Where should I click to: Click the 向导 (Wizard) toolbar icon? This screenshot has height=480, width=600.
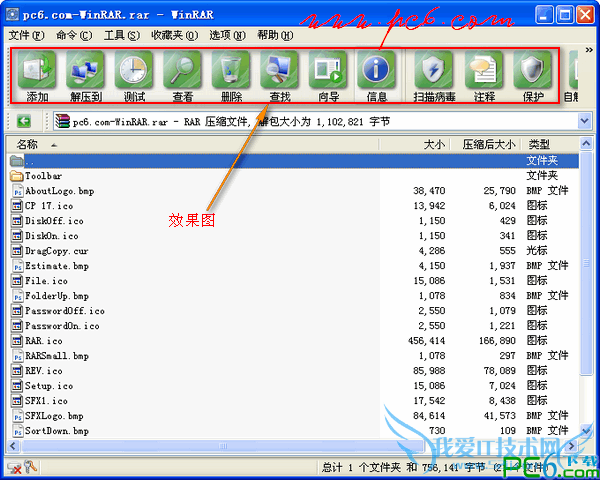328,70
